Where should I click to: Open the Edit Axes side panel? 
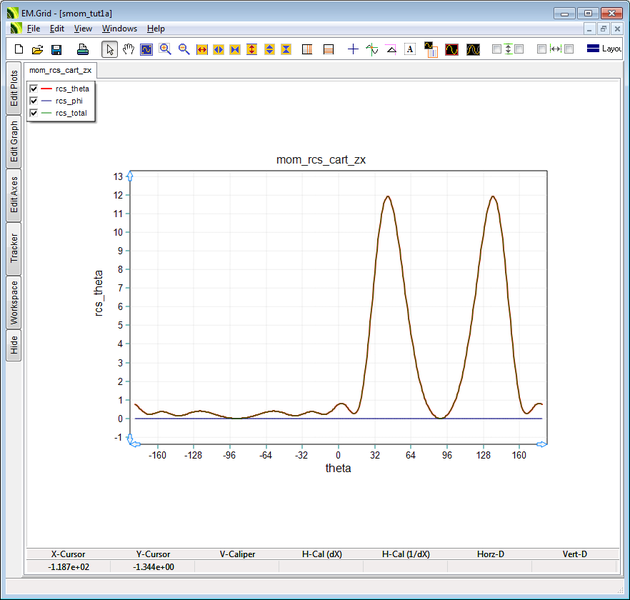pyautogui.click(x=14, y=196)
